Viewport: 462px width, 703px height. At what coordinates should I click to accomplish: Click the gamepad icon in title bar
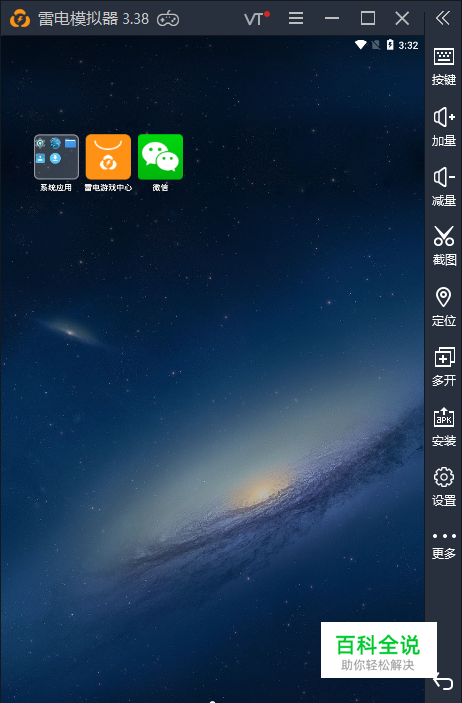tap(168, 19)
